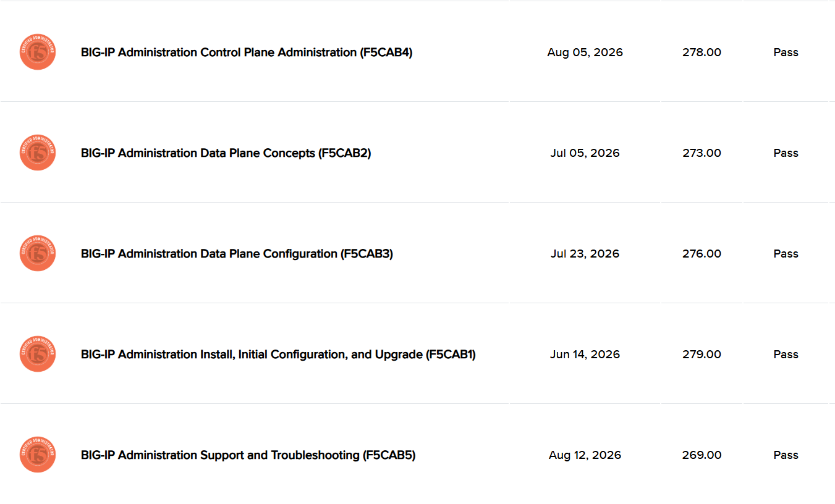Select the 269.00 score value

[701, 455]
